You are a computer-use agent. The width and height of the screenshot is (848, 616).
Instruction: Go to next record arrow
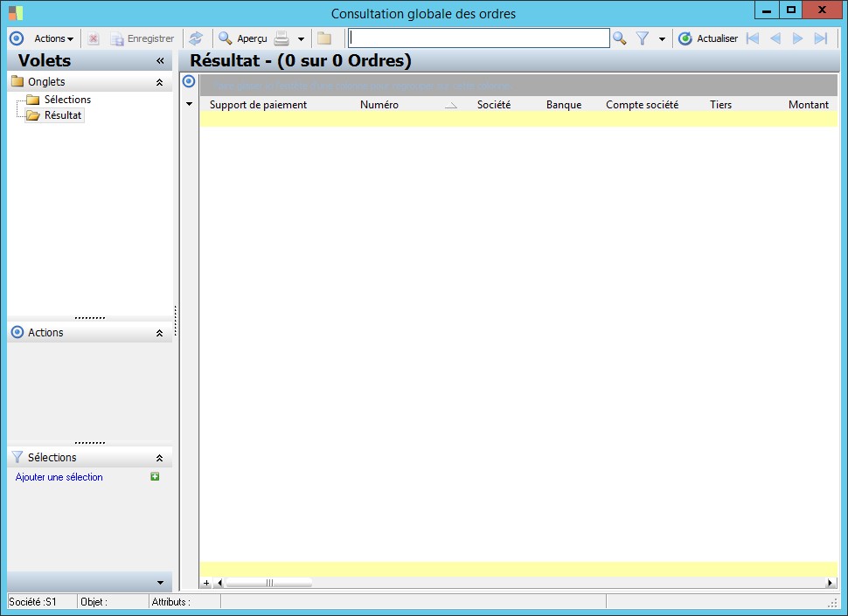(x=797, y=38)
